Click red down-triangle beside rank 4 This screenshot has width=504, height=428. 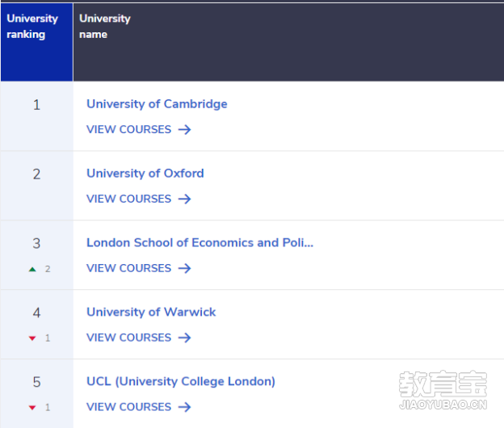pos(32,338)
